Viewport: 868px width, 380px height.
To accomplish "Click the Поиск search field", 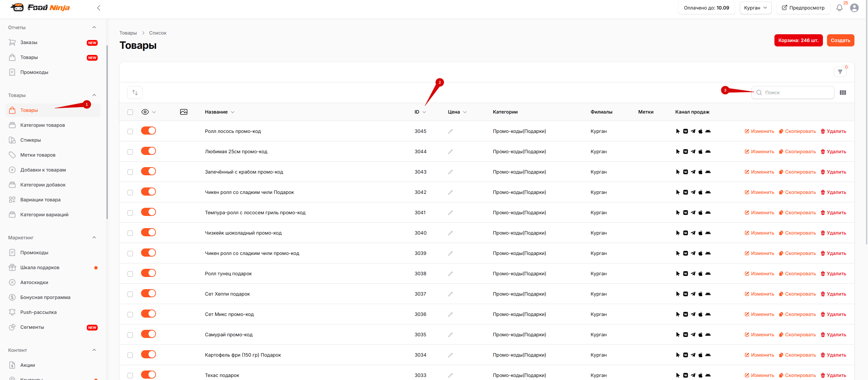I will click(x=793, y=93).
